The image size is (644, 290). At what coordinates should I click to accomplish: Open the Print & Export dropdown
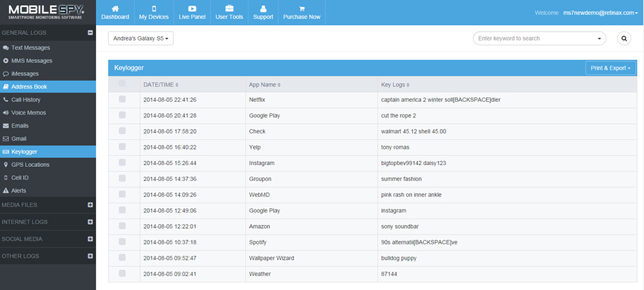(611, 68)
